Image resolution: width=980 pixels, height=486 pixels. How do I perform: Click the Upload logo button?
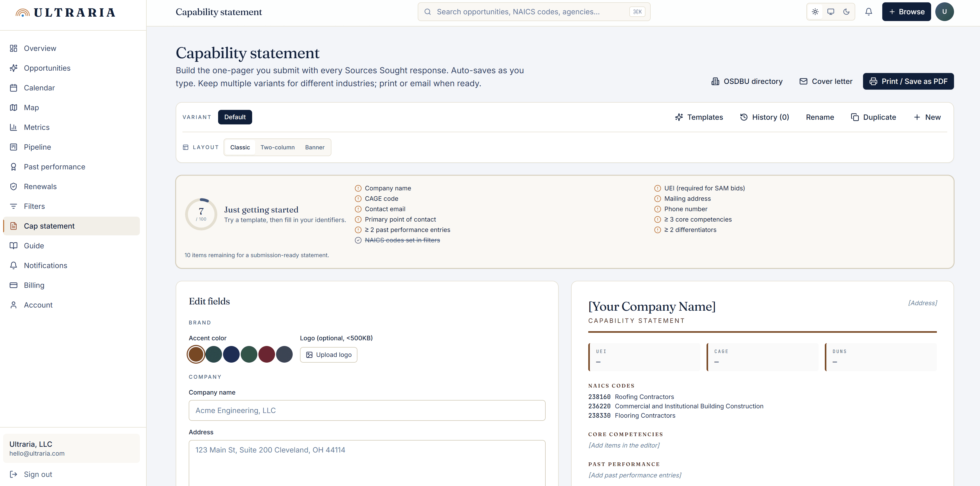tap(329, 355)
